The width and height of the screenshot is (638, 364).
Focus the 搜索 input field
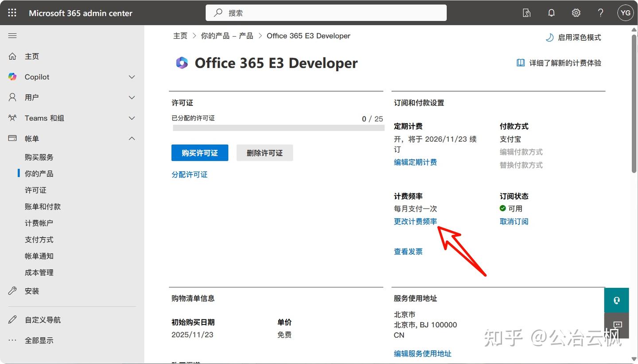326,13
